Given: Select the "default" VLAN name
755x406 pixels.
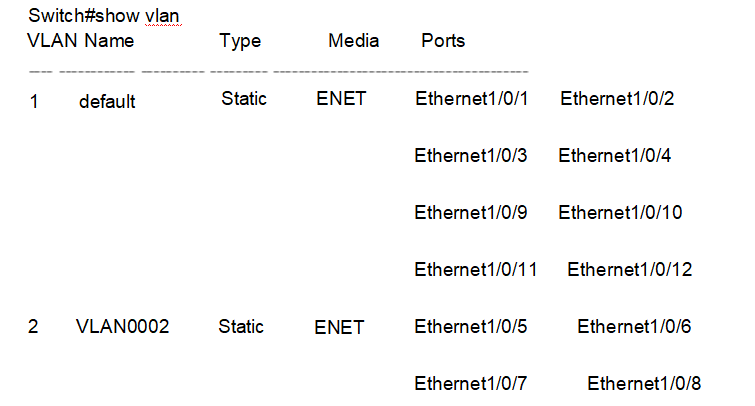Looking at the screenshot, I should pyautogui.click(x=107, y=100).
